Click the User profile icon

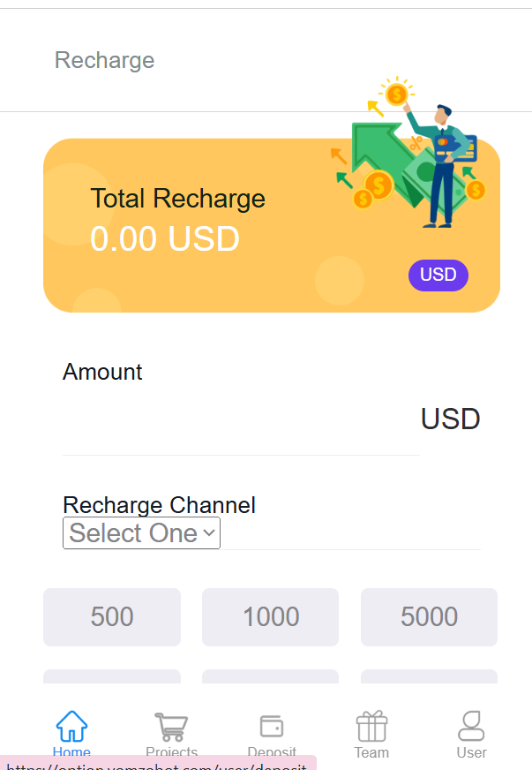pyautogui.click(x=471, y=725)
